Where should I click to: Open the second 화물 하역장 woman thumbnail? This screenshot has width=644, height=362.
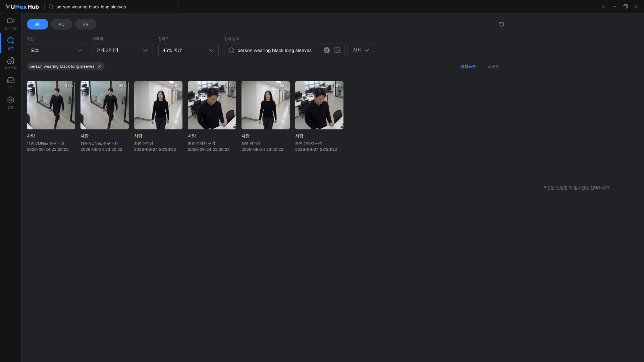pyautogui.click(x=266, y=105)
